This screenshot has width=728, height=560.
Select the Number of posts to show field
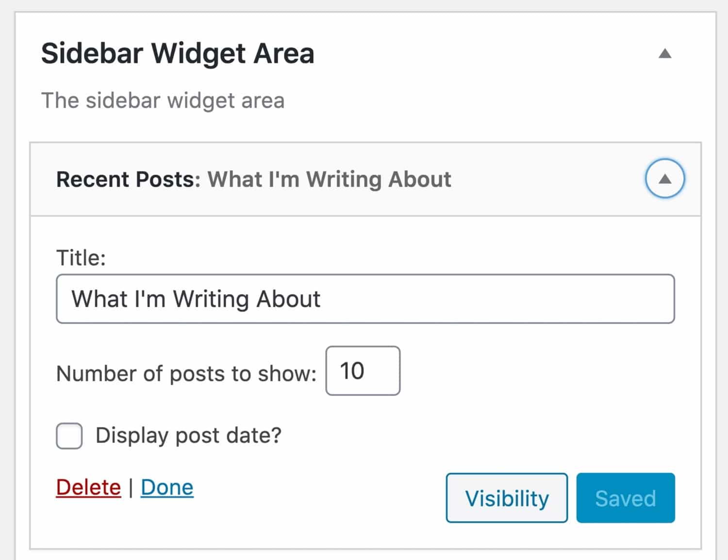click(x=362, y=371)
